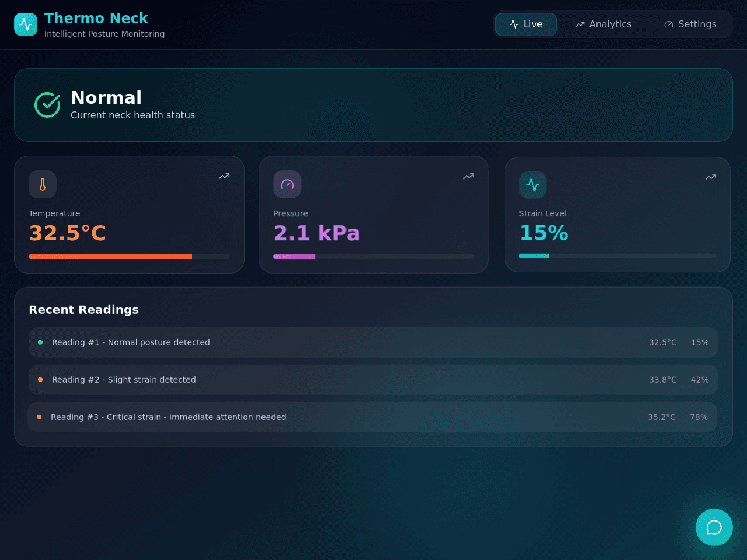Select Reading #2 Slight strain detected row
The image size is (747, 560).
pyautogui.click(x=373, y=380)
